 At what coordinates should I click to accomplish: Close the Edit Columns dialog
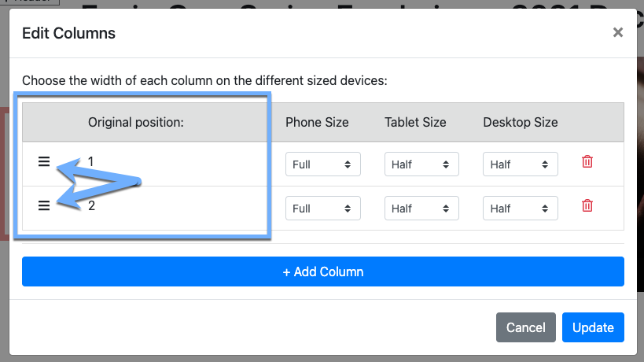tap(617, 32)
